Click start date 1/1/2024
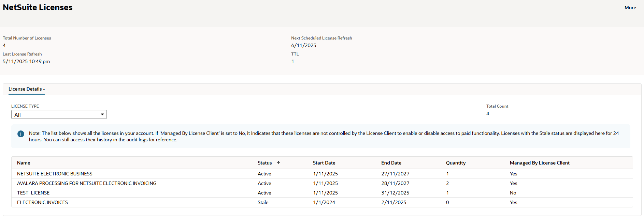The image size is (644, 219). tap(324, 202)
